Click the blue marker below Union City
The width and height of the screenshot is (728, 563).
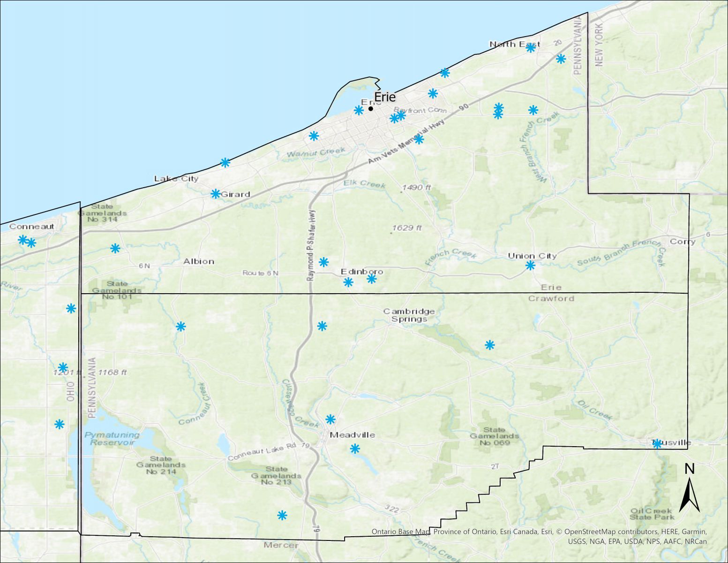pos(530,266)
